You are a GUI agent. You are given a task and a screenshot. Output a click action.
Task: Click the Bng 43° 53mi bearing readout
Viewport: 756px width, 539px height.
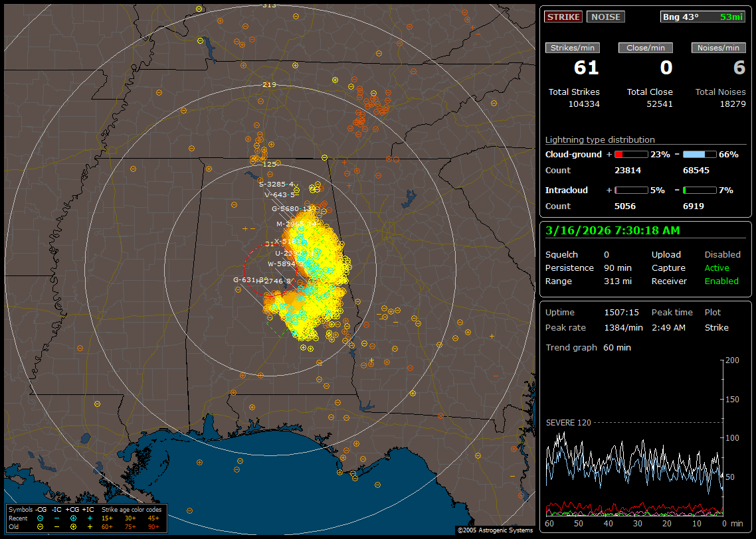[x=703, y=17]
